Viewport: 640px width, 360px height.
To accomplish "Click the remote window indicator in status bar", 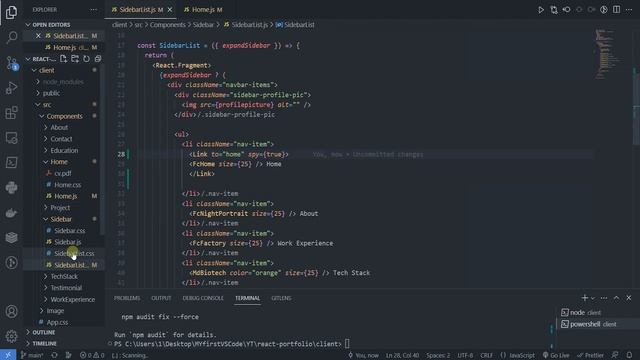I will 8,355.
